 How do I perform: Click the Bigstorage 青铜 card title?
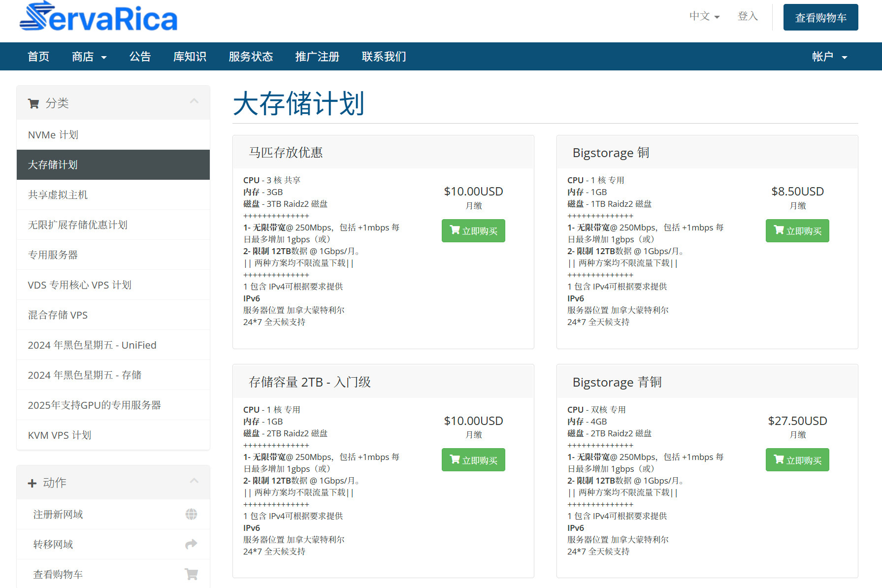coord(617,382)
